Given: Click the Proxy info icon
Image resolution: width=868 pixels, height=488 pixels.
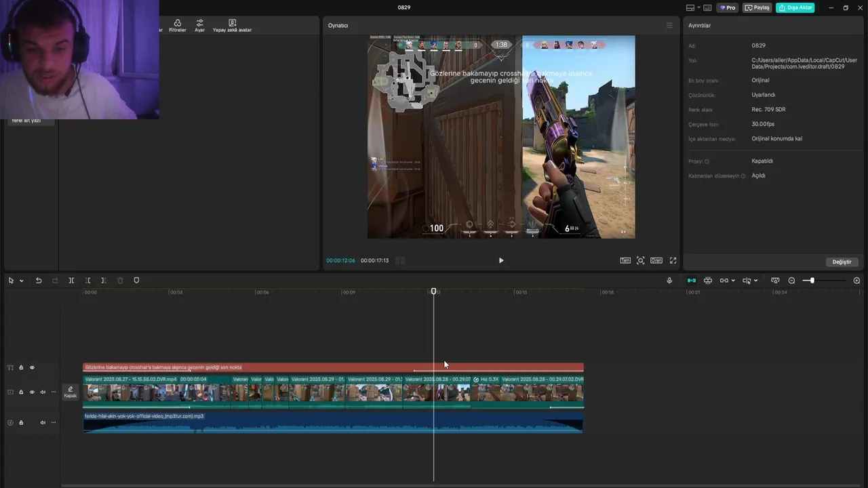Looking at the screenshot, I should (707, 161).
